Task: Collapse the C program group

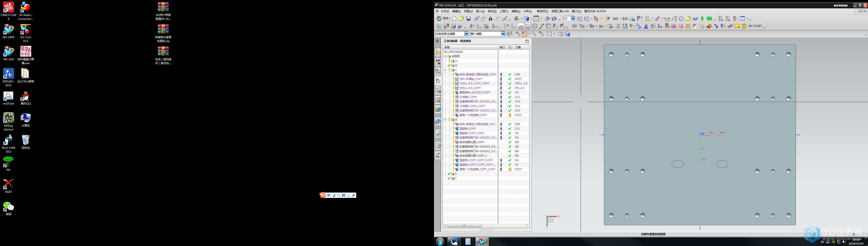Action: 445,70
